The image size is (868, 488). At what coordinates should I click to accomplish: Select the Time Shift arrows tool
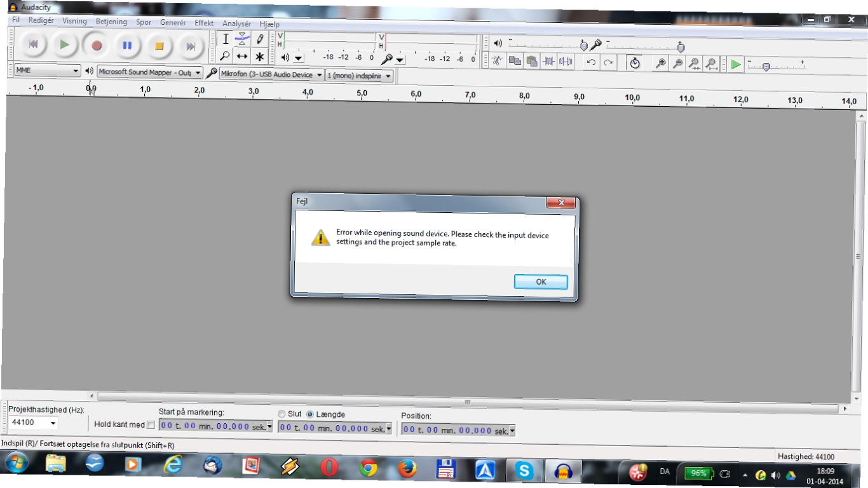click(242, 57)
